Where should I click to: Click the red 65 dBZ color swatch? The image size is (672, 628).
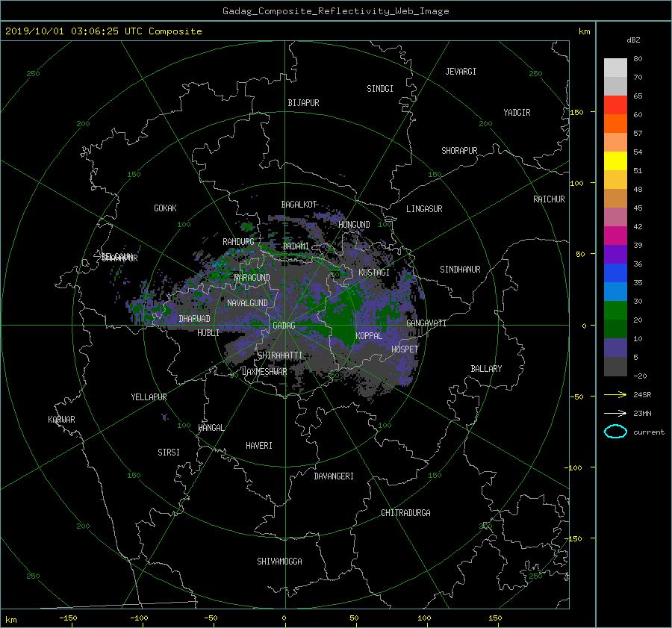point(615,105)
